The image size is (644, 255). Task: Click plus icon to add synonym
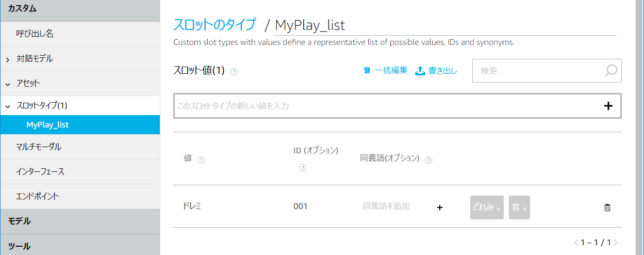(440, 207)
